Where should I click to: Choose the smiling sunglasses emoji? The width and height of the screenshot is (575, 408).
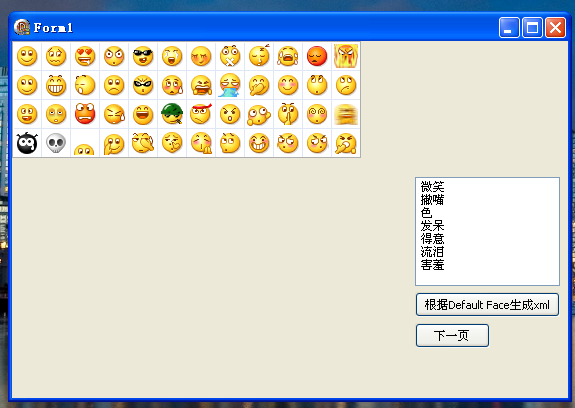143,56
